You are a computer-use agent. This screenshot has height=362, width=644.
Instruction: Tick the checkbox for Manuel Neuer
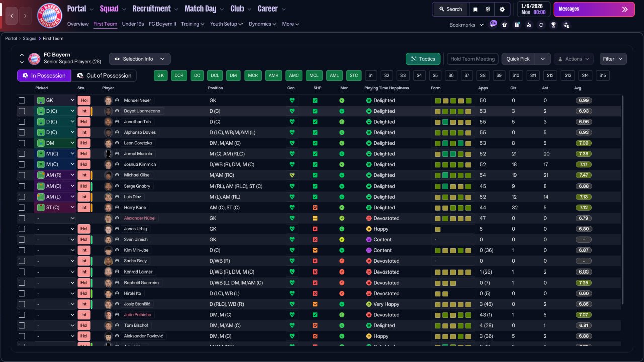[x=22, y=100]
